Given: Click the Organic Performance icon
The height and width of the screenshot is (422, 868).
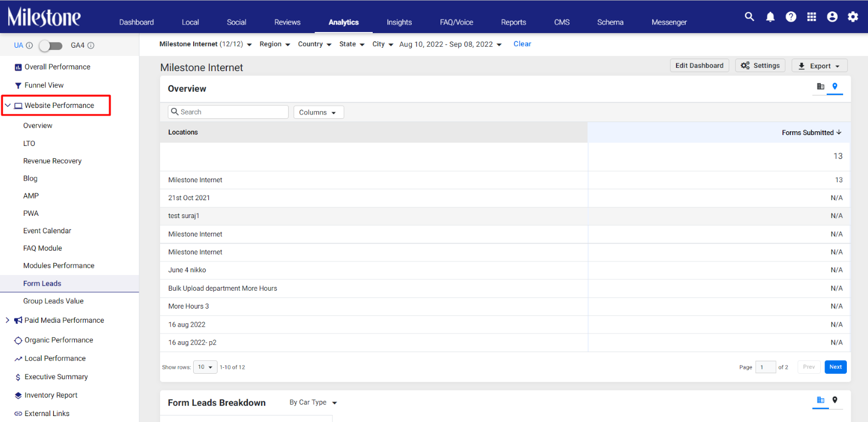Looking at the screenshot, I should (x=18, y=341).
